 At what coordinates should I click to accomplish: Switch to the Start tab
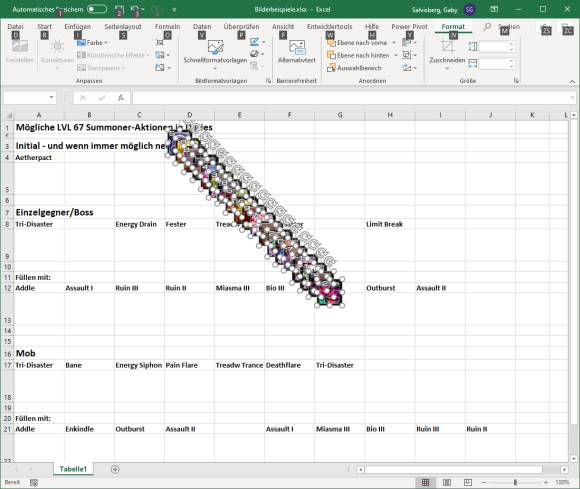pos(44,27)
